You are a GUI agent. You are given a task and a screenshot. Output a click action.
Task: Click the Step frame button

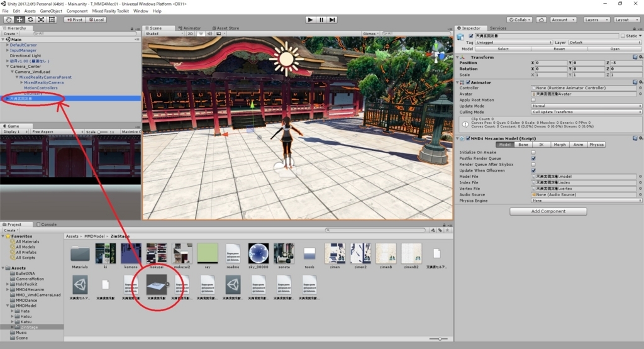click(332, 19)
